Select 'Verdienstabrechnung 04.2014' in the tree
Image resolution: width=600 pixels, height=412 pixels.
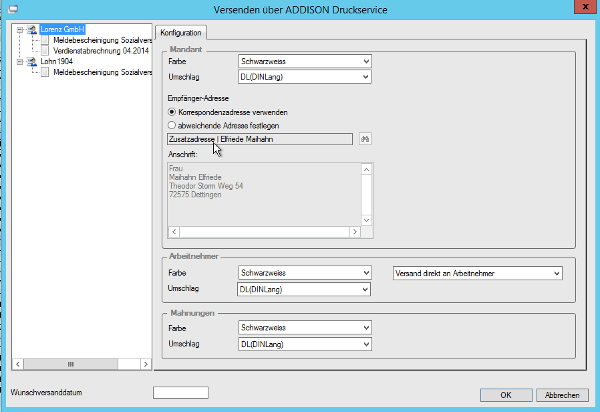(x=101, y=50)
